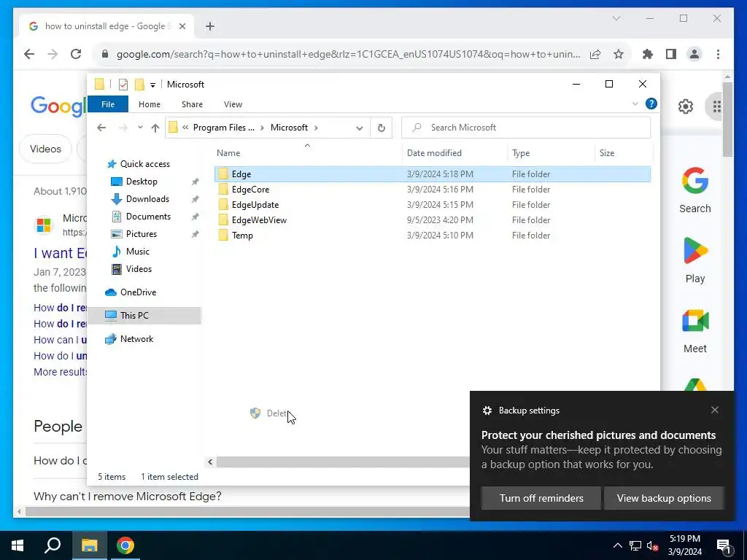The height and width of the screenshot is (560, 747).
Task: Open Chrome three-dot menu
Action: (718, 54)
